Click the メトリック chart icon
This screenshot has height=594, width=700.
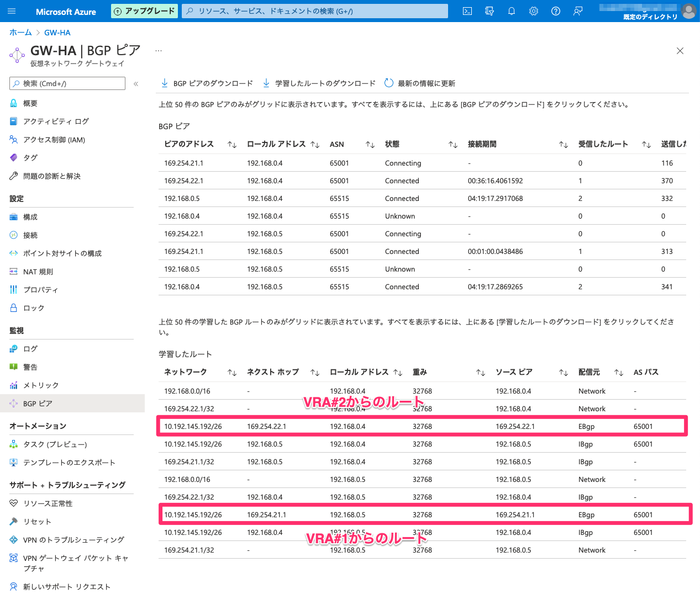pyautogui.click(x=14, y=385)
